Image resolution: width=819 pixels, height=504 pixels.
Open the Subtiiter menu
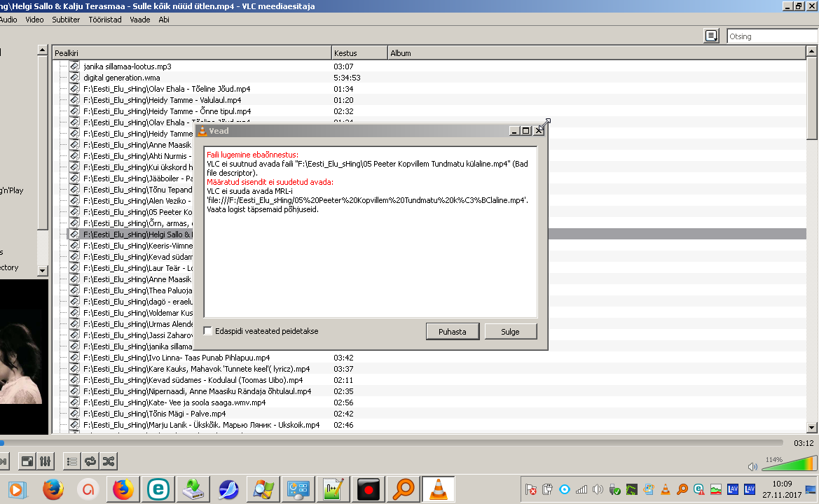coord(66,20)
